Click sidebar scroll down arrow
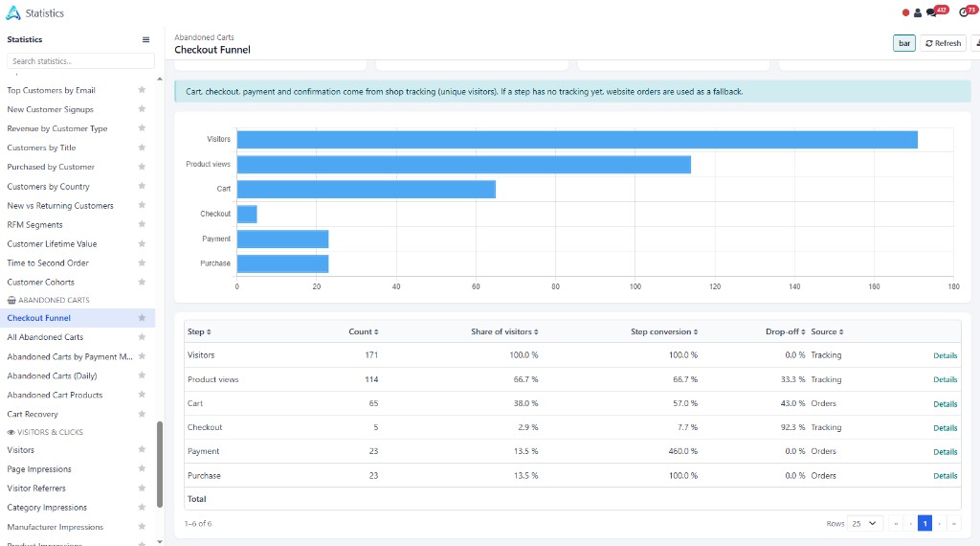Screen dimensions: 980x546 pyautogui.click(x=160, y=541)
